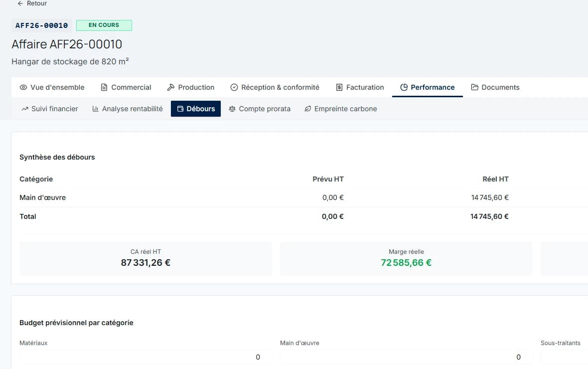The width and height of the screenshot is (588, 369).
Task: Click the wallet icon on Débours
Action: [x=180, y=109]
